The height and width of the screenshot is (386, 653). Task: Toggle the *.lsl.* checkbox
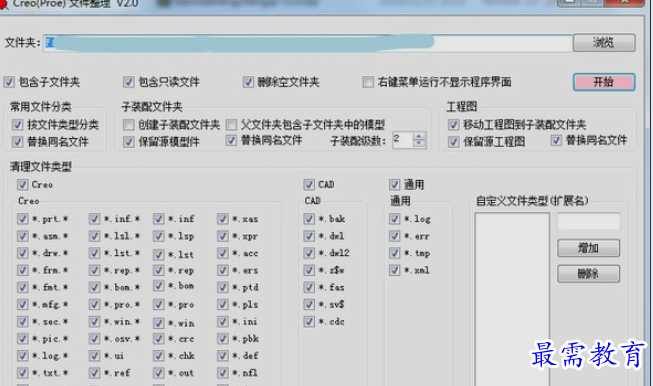pos(95,236)
